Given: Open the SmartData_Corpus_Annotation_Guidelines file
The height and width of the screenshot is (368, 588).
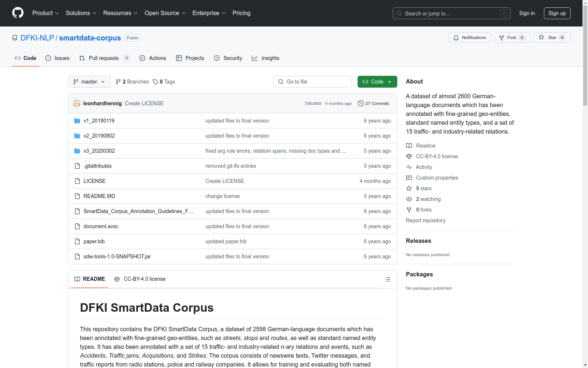Looking at the screenshot, I should click(x=139, y=211).
